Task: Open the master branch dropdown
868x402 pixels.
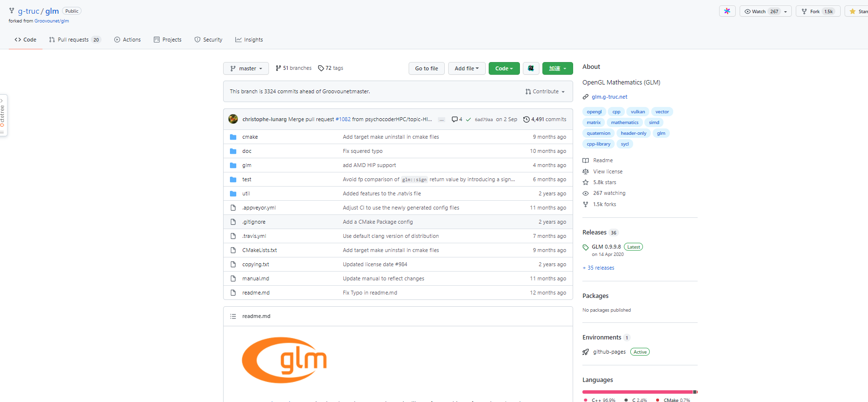Action: (246, 68)
